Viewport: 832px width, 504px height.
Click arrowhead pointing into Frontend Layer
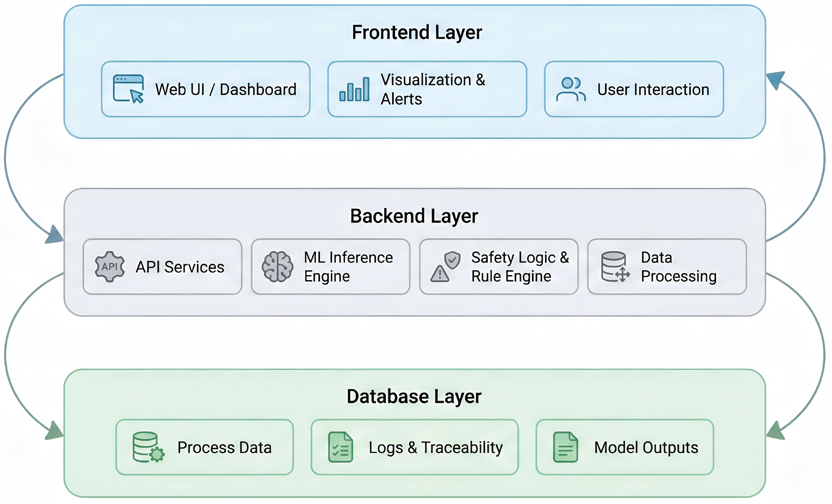[776, 80]
